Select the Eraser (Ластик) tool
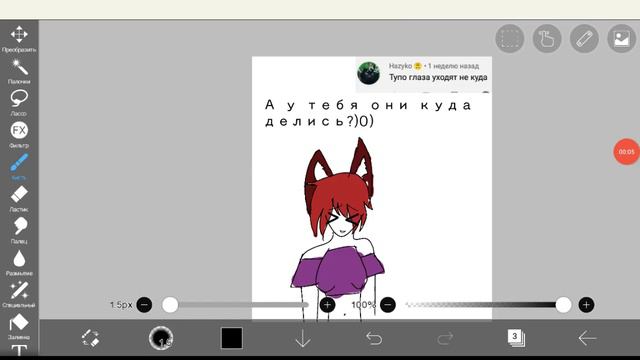 [x=19, y=199]
